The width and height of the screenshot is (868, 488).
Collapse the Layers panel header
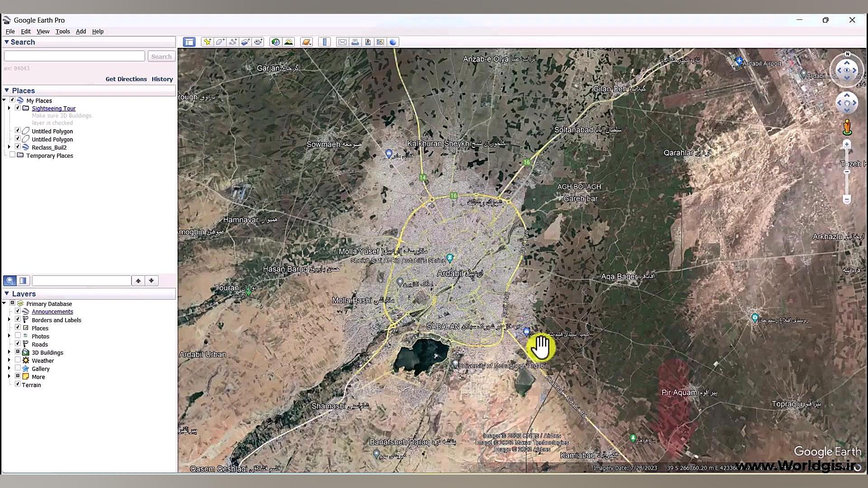(6, 293)
